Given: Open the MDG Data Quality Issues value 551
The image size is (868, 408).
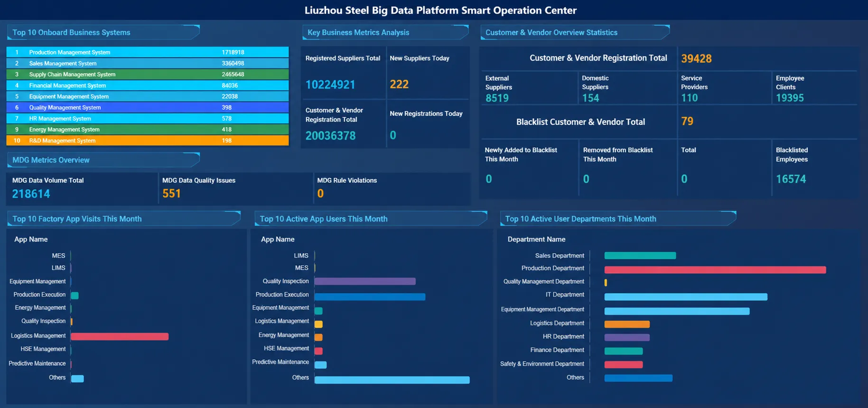Looking at the screenshot, I should 171,194.
